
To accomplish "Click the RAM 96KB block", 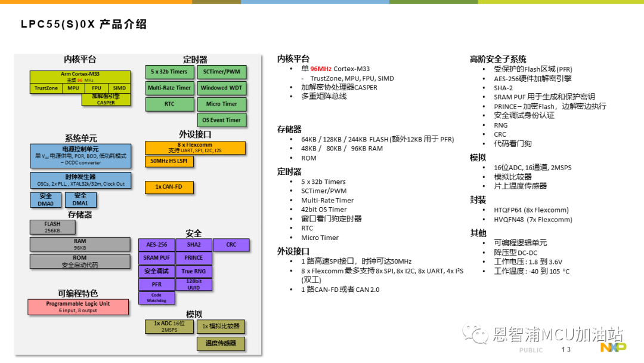I will click(80, 244).
